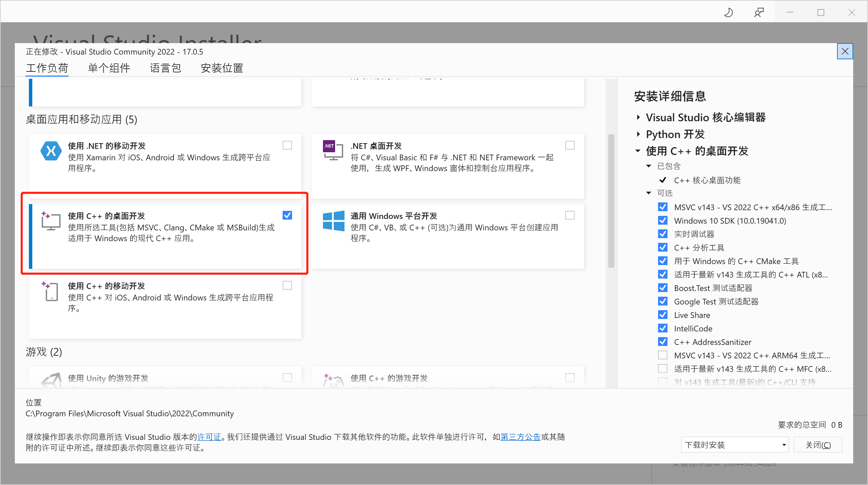Click the Xamarin .NET mobile development icon
Image resolution: width=868 pixels, height=485 pixels.
pos(51,151)
